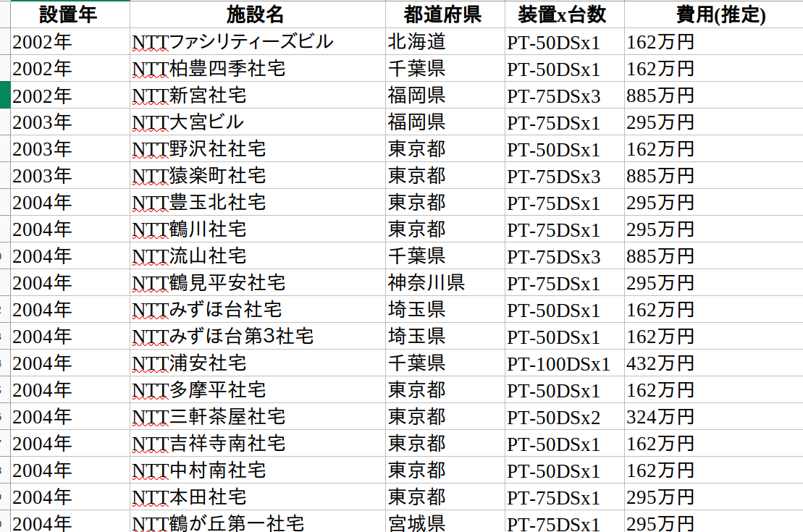Click PT-75DSx3 in the NTT新宮社宅 row
Screen dimensions: 803x532
tap(564, 96)
